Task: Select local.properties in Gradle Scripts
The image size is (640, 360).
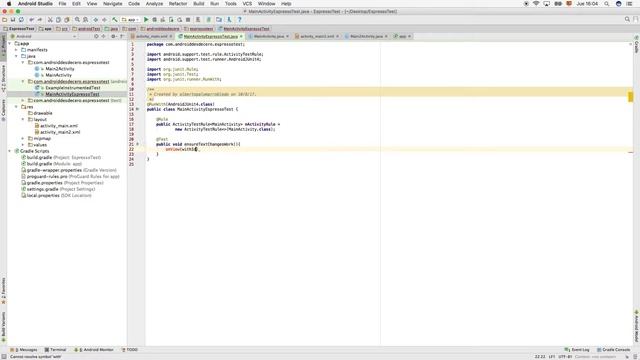Action: (x=59, y=196)
